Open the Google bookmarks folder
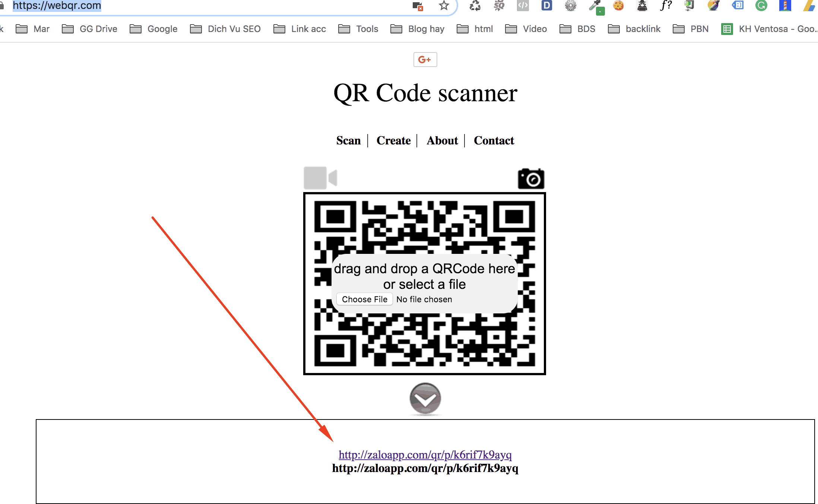 pos(153,29)
